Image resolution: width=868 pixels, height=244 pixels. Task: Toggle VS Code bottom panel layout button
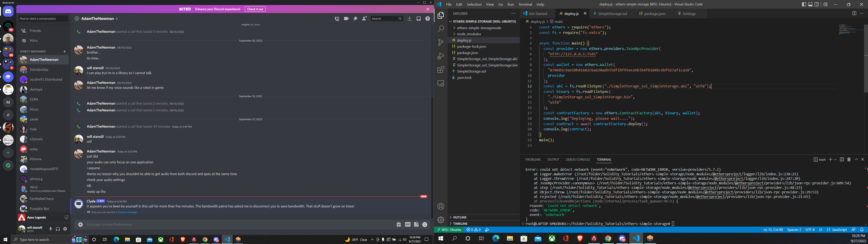[810, 4]
